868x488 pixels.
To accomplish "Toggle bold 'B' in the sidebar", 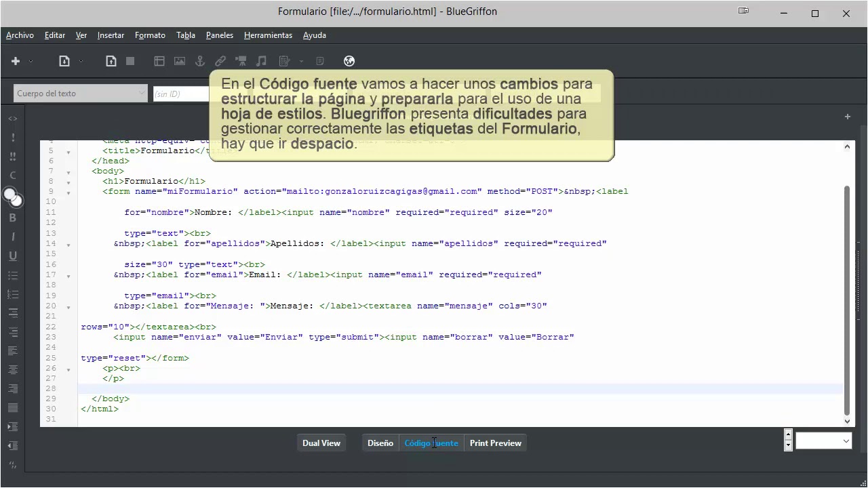I will pyautogui.click(x=12, y=218).
